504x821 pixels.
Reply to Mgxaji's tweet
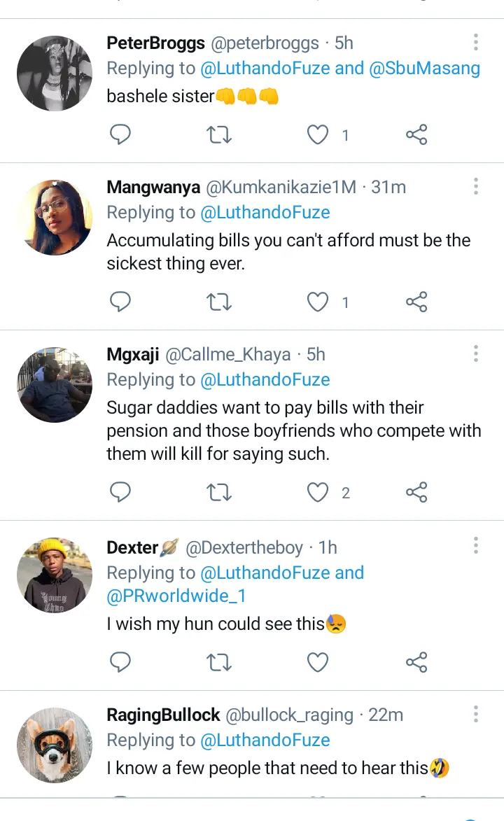coord(121,493)
